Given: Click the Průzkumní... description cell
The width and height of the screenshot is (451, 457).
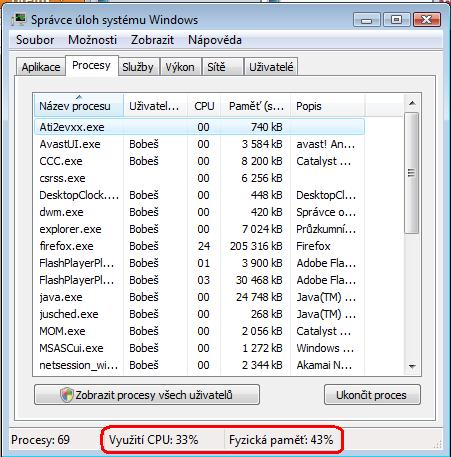Looking at the screenshot, I should (x=326, y=229).
